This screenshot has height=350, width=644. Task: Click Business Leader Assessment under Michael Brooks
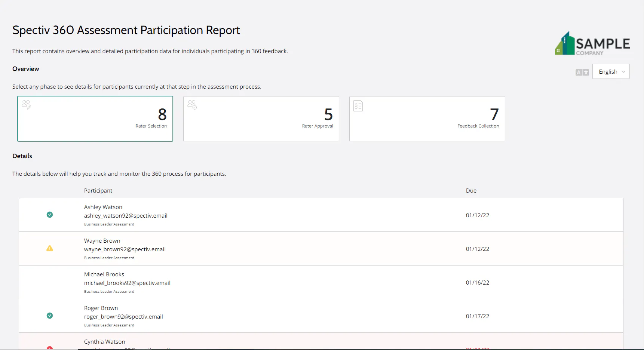[x=109, y=292]
